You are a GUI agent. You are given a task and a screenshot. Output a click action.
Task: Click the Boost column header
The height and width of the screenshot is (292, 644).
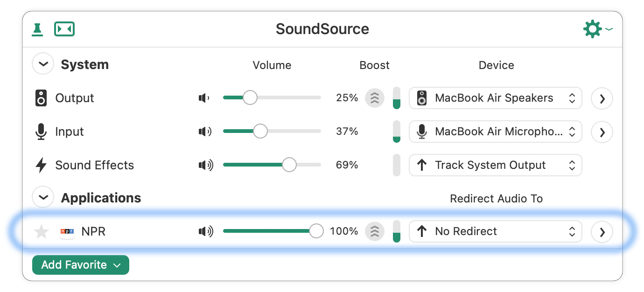click(374, 65)
